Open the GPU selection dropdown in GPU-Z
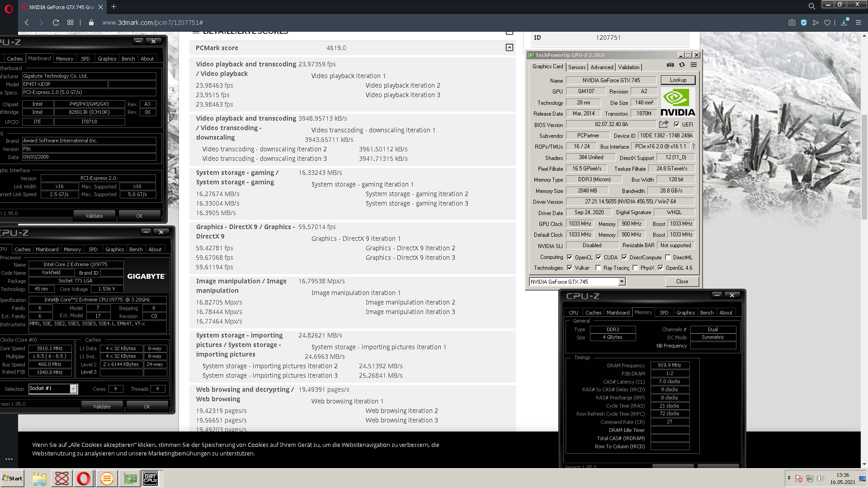868x488 pixels. 622,282
